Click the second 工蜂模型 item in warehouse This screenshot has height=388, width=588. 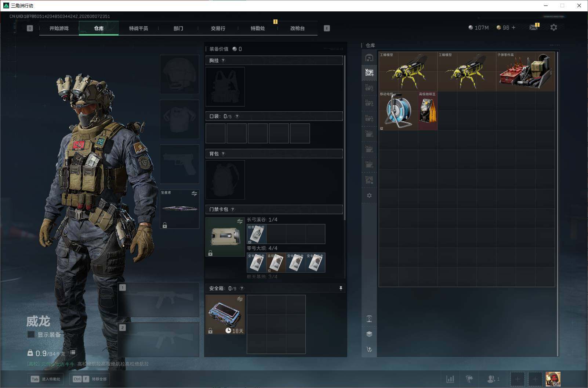[x=467, y=71]
